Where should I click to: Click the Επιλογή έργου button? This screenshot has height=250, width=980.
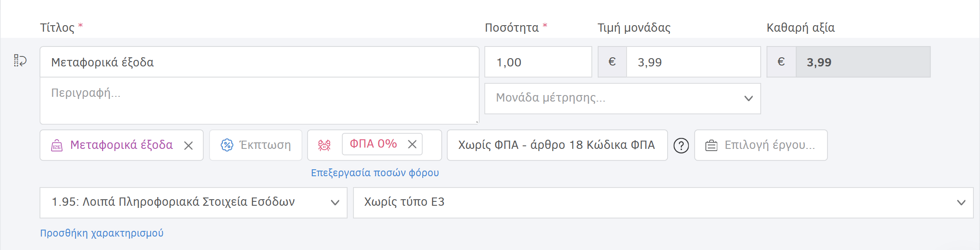tap(761, 145)
